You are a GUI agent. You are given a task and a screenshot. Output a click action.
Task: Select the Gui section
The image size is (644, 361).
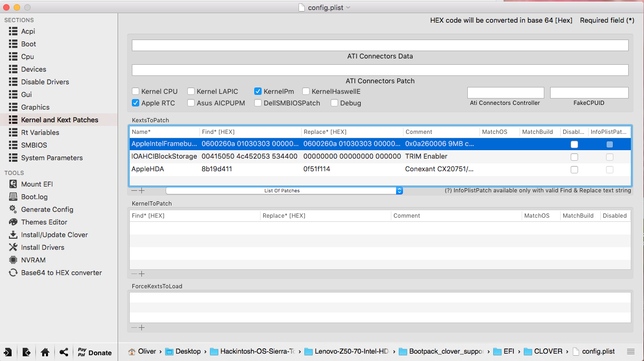tap(26, 94)
